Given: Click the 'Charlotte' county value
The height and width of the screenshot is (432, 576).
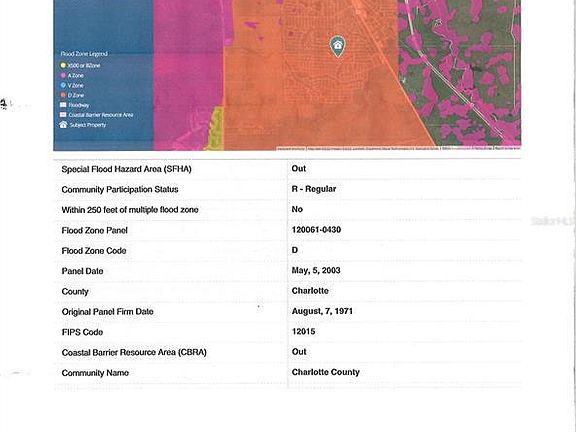Looking at the screenshot, I should tap(310, 291).
